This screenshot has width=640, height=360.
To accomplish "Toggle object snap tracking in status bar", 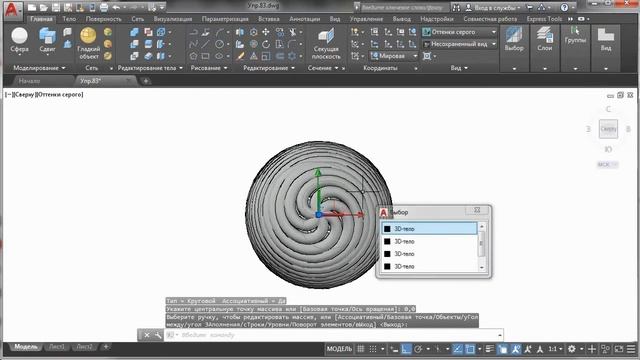I will (x=458, y=349).
